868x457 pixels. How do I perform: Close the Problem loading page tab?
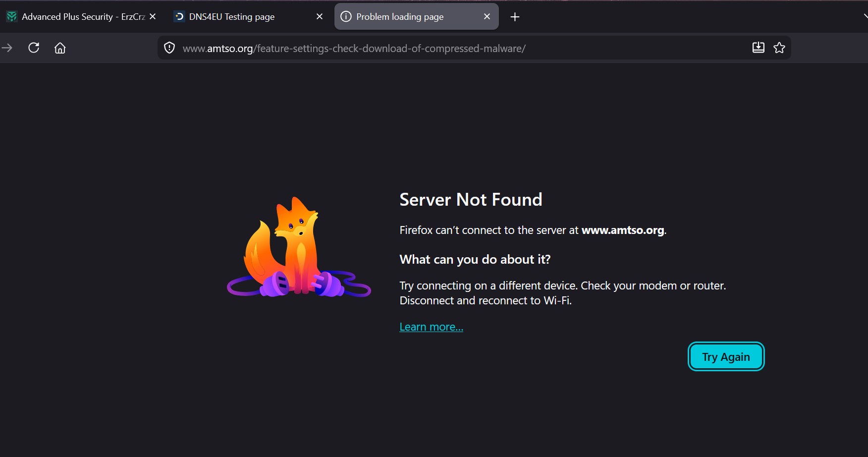coord(487,16)
